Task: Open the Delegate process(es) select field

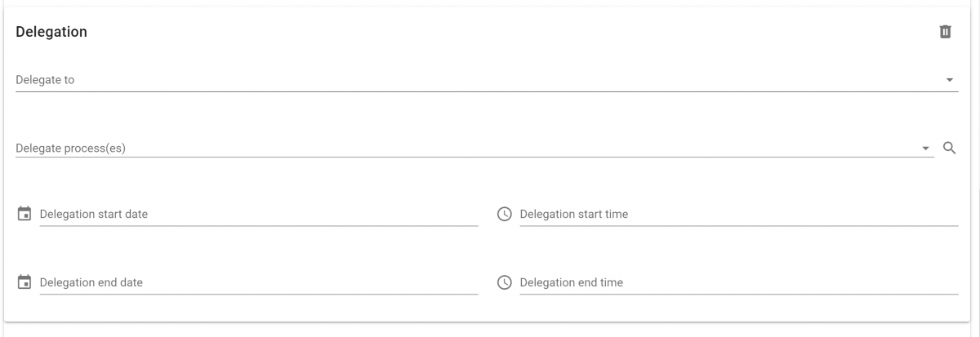Action: 465,149
